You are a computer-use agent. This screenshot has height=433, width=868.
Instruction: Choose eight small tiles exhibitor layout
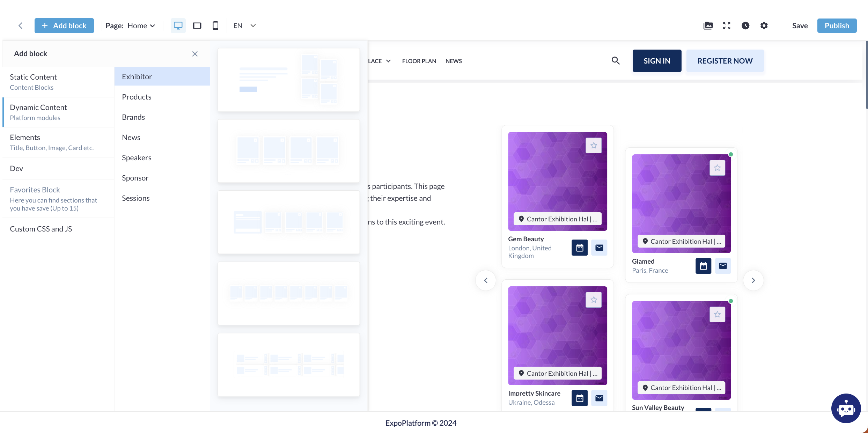pos(289,294)
